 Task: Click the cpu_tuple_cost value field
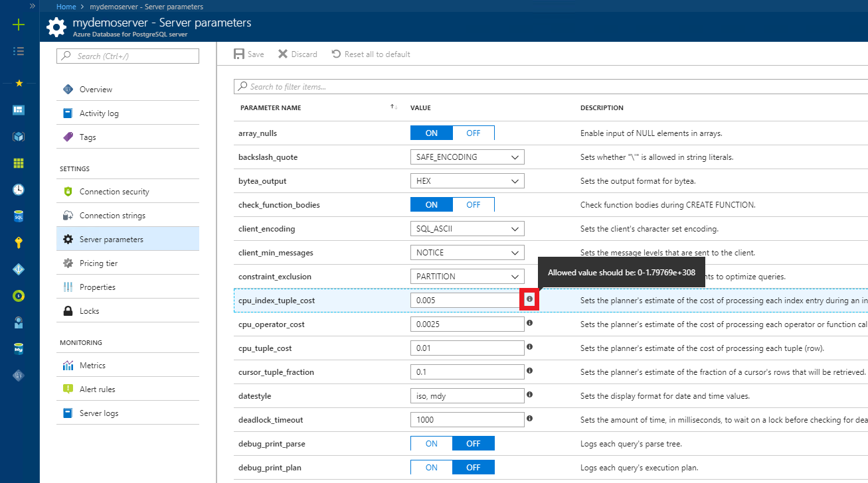click(x=468, y=348)
